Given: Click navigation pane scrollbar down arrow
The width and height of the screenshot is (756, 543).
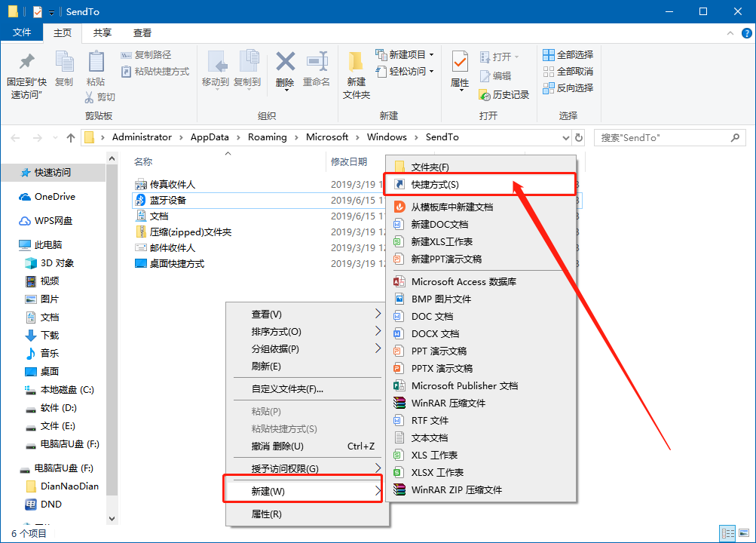Looking at the screenshot, I should click(x=112, y=519).
